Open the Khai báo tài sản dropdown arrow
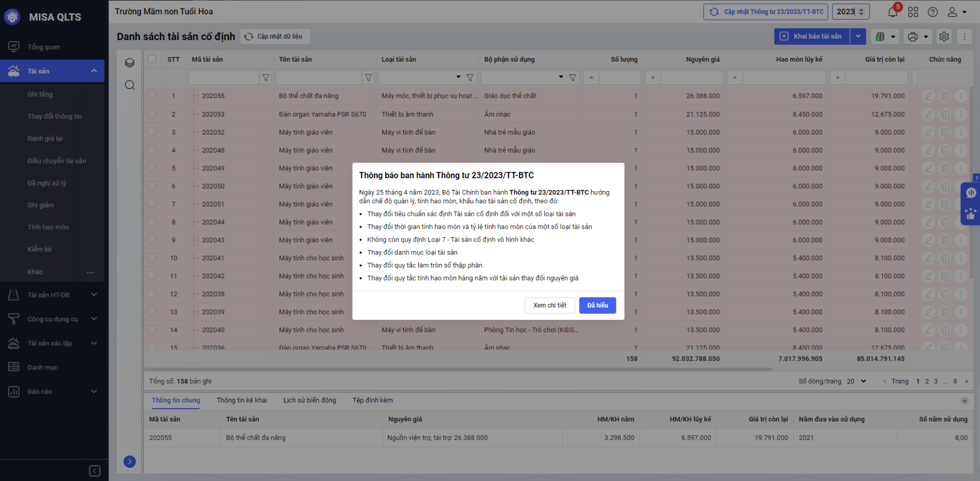The image size is (980, 481). (x=858, y=36)
